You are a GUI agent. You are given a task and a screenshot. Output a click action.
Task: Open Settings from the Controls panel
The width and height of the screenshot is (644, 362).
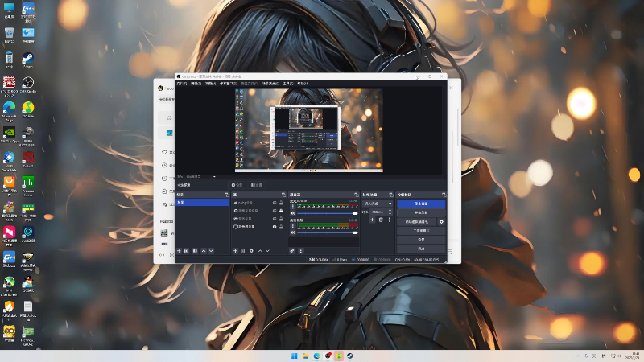(x=421, y=240)
